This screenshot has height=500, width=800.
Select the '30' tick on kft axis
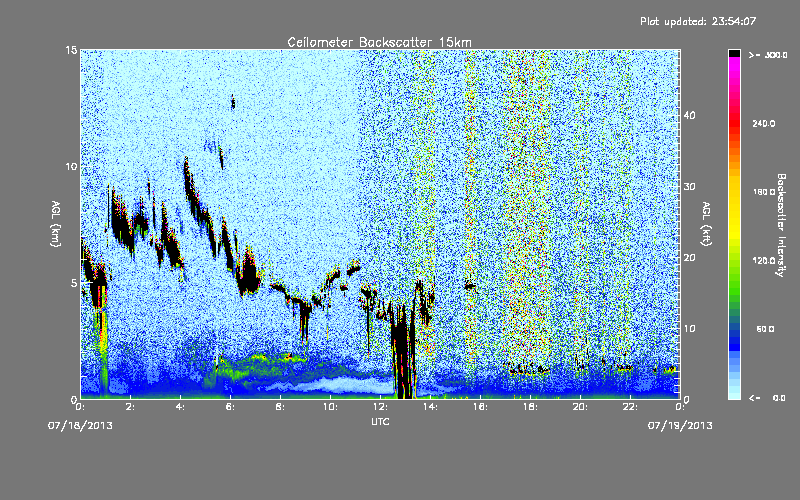689,187
